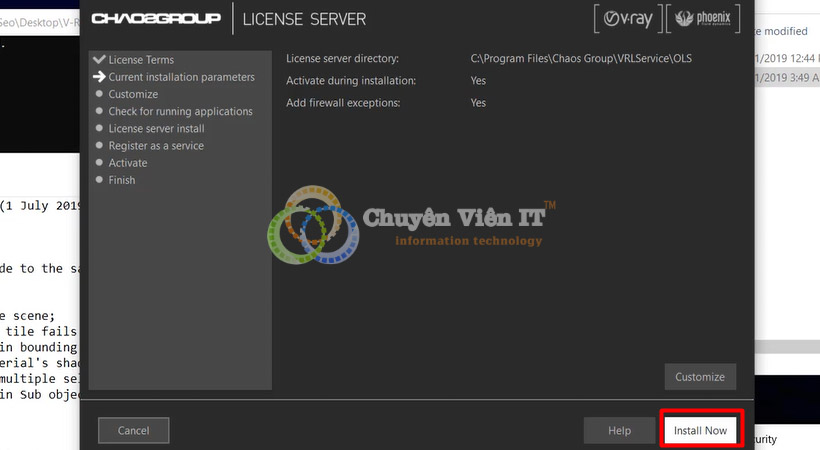Open the Help button

tap(619, 430)
